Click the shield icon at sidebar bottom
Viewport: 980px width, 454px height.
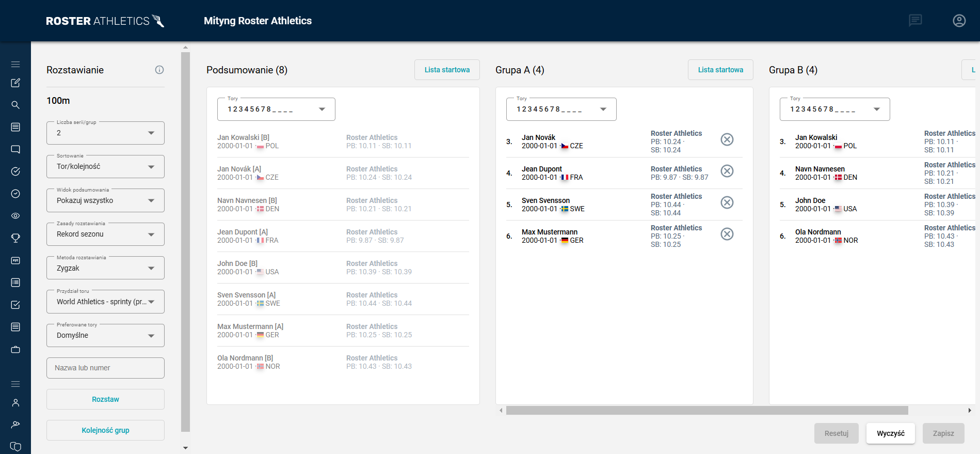[15, 447]
